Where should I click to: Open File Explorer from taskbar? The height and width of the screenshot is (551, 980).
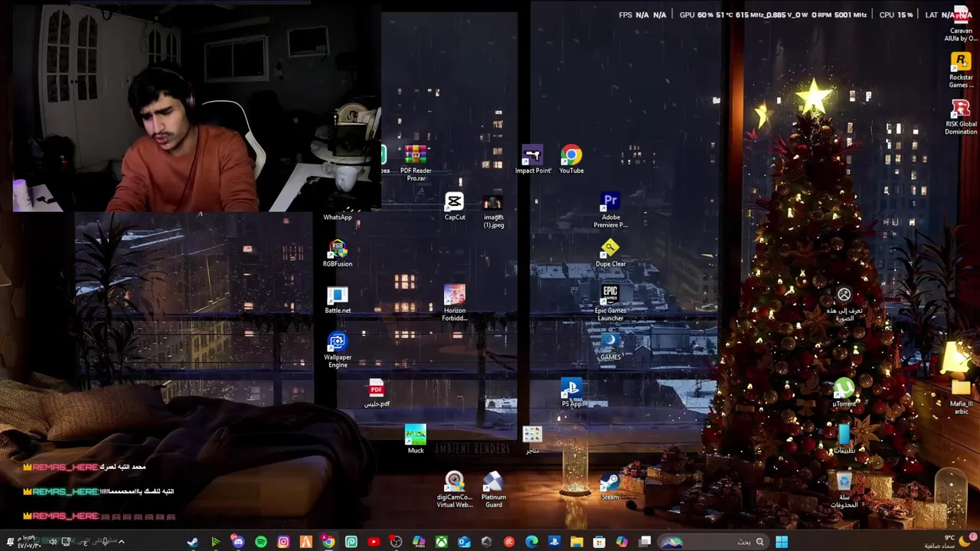577,542
